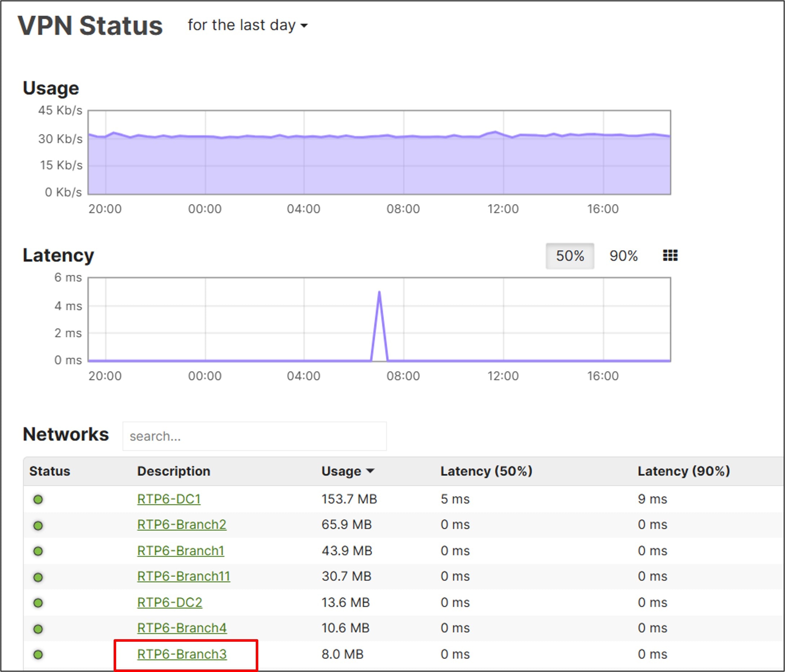Sort by the Usage column header
785x672 pixels.
coord(348,471)
